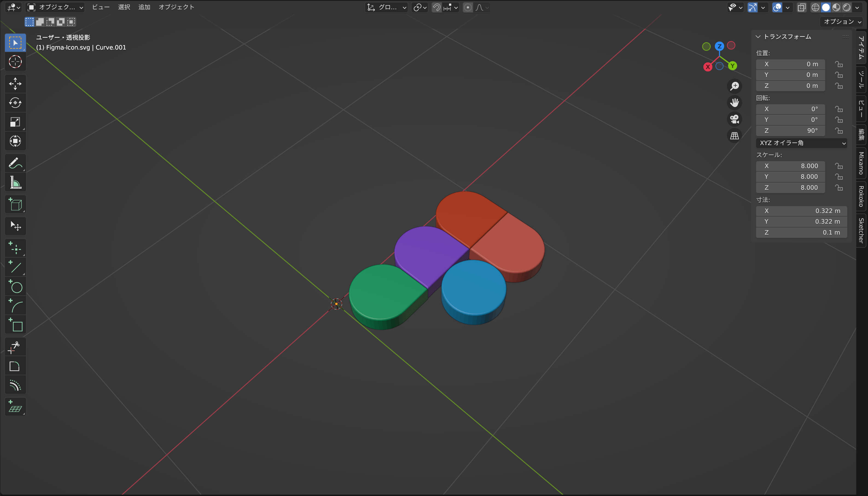Click the blue Z axis on navigation gizmo

(x=719, y=46)
